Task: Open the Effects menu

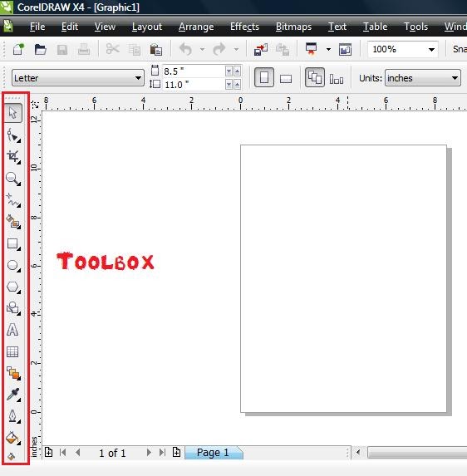Action: (244, 27)
